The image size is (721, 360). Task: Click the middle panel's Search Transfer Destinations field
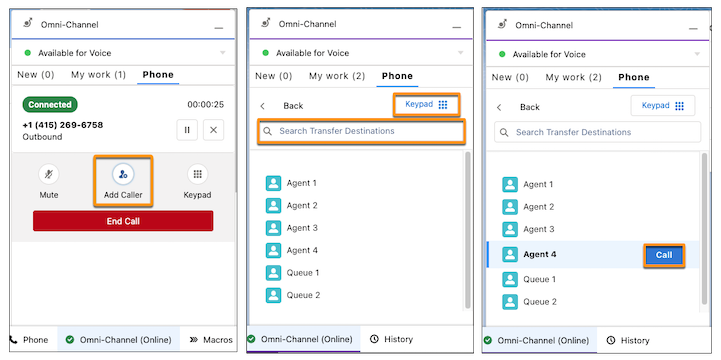tap(361, 131)
